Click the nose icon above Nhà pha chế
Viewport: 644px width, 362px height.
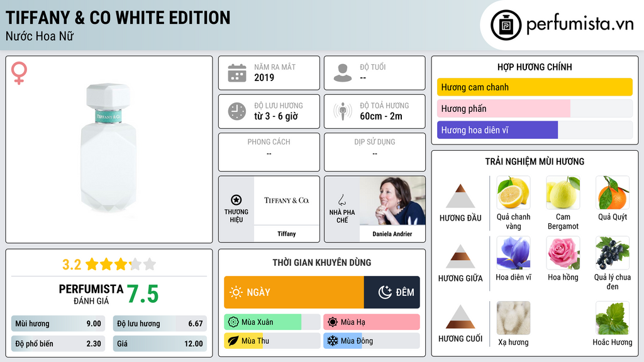[x=341, y=200]
